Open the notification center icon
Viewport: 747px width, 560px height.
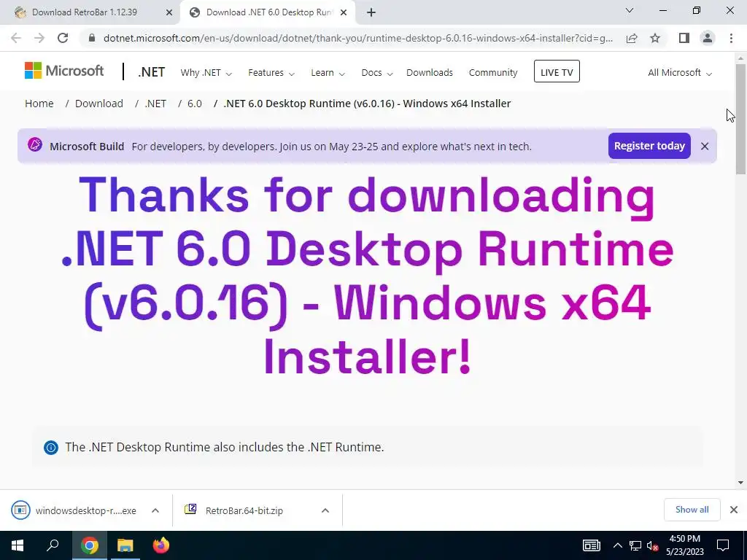(x=723, y=545)
